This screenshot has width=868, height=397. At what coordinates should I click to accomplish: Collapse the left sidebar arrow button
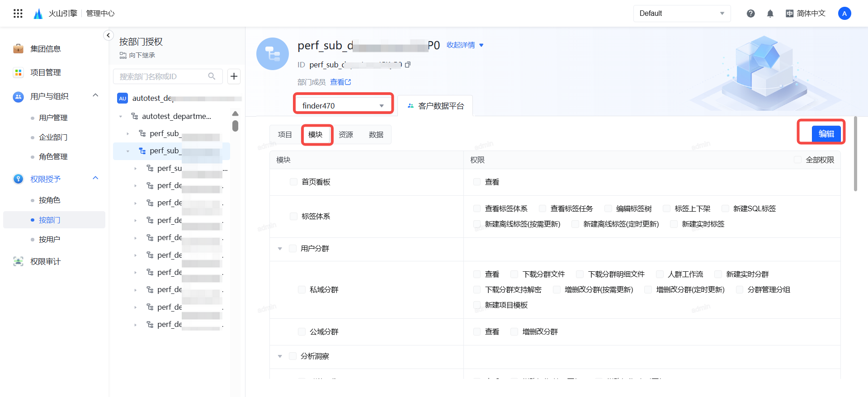click(x=108, y=35)
